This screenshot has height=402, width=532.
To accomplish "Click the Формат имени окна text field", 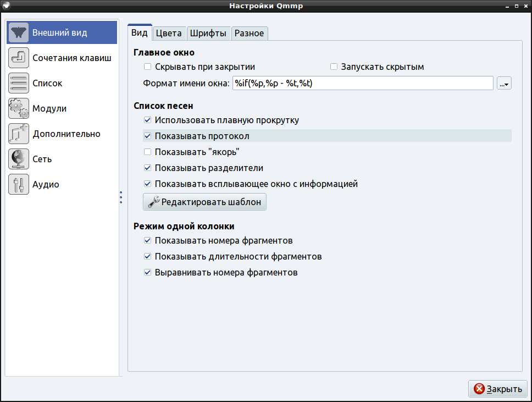I will click(x=362, y=84).
